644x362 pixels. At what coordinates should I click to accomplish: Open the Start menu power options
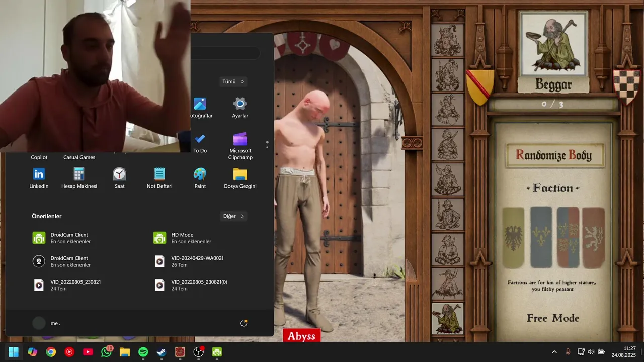coord(244,323)
